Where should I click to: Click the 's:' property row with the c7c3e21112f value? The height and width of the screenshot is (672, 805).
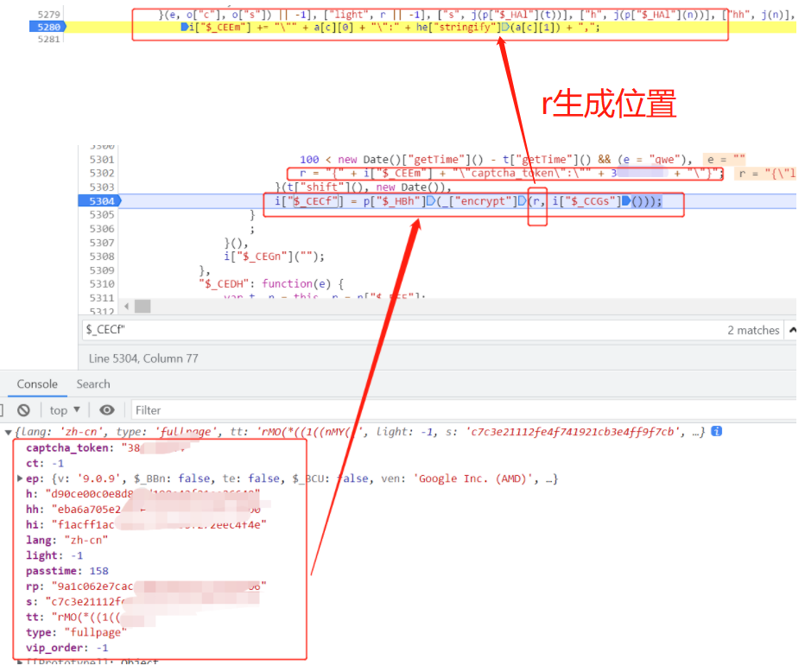[143, 602]
